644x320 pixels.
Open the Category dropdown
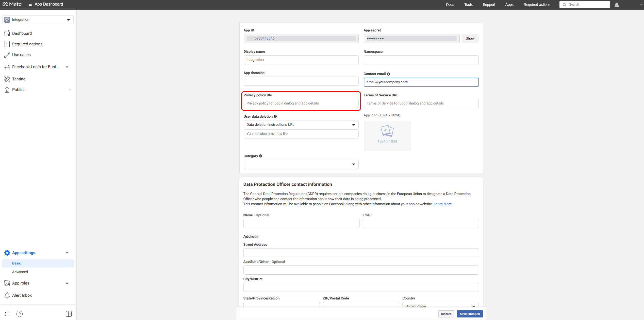(x=301, y=164)
